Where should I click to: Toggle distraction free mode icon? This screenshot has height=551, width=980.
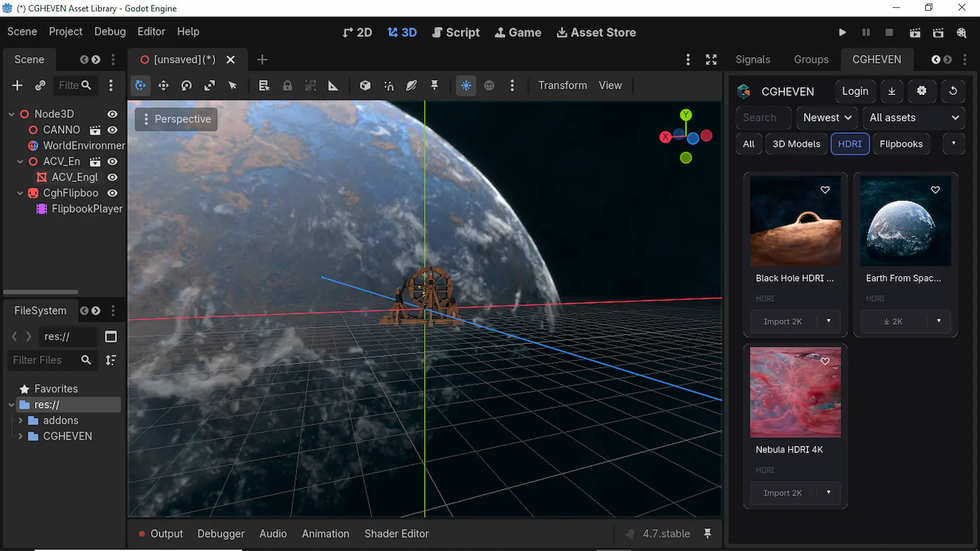(711, 60)
